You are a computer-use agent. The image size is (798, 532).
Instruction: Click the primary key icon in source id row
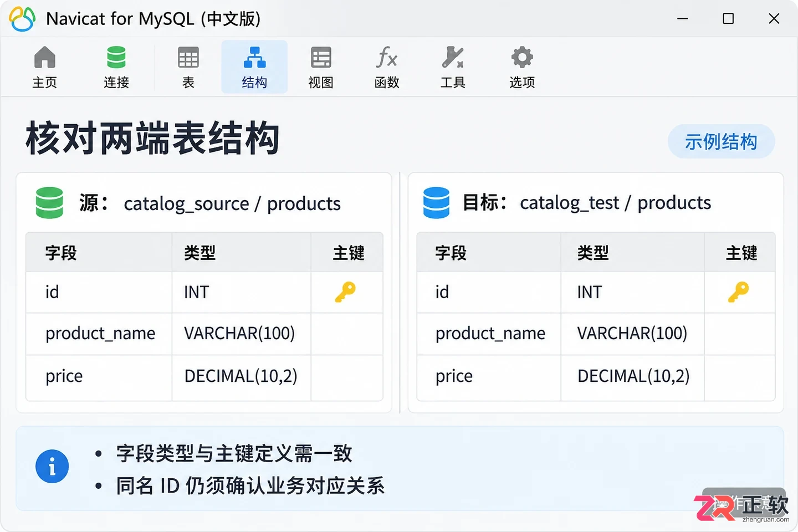click(345, 292)
